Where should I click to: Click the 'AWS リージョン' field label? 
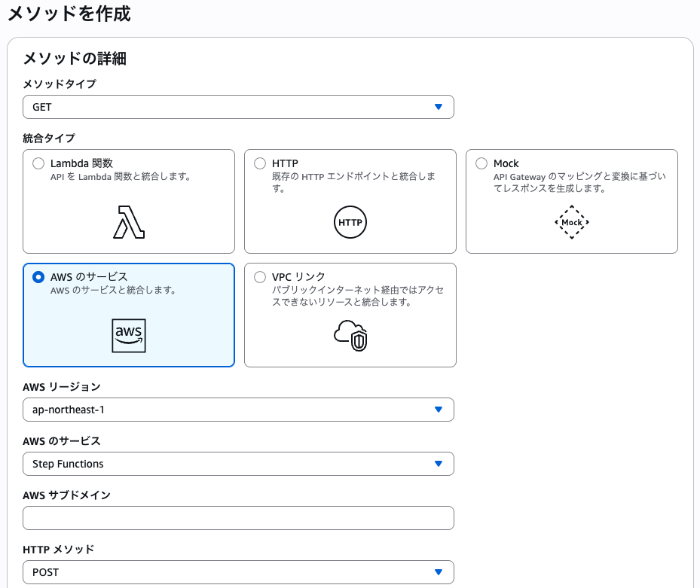coord(62,387)
